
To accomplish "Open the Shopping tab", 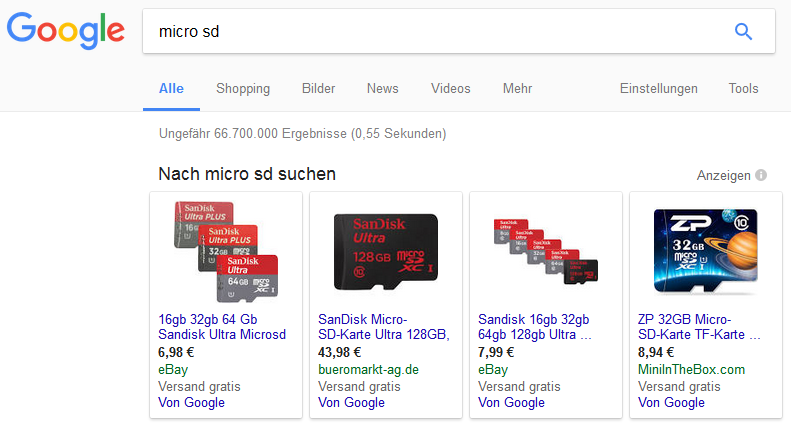I will [243, 88].
